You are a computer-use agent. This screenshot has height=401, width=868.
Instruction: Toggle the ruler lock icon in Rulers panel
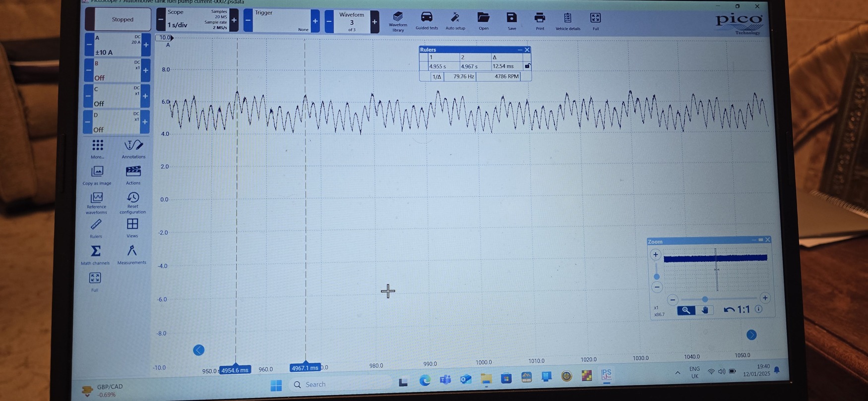point(527,66)
